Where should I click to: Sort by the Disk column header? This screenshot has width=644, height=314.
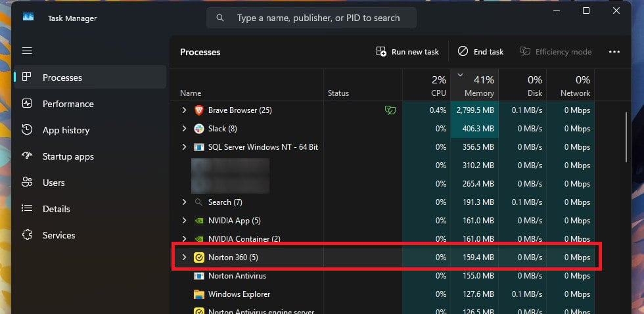[x=522, y=85]
